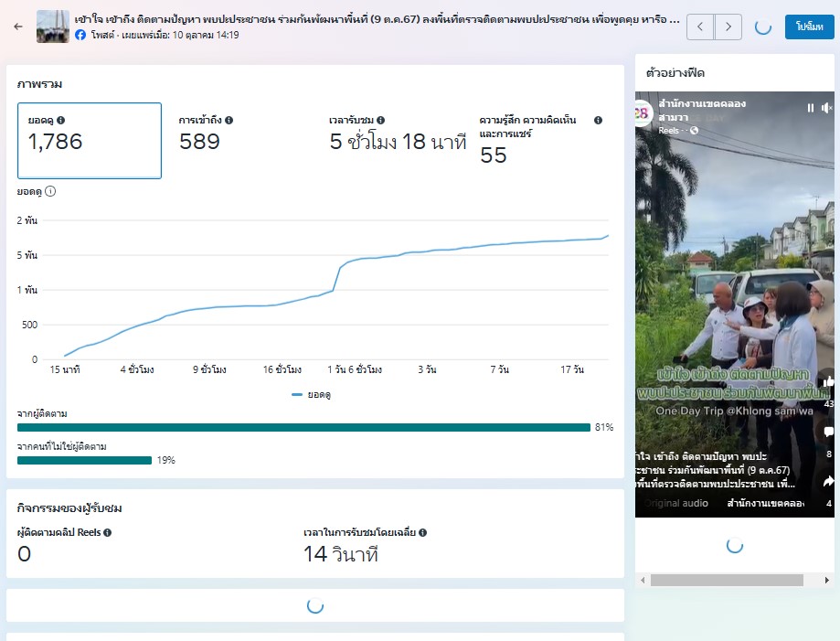Click info icon beside ความรู้สึก ความคิดเห็นและการแชร์

[x=598, y=120]
